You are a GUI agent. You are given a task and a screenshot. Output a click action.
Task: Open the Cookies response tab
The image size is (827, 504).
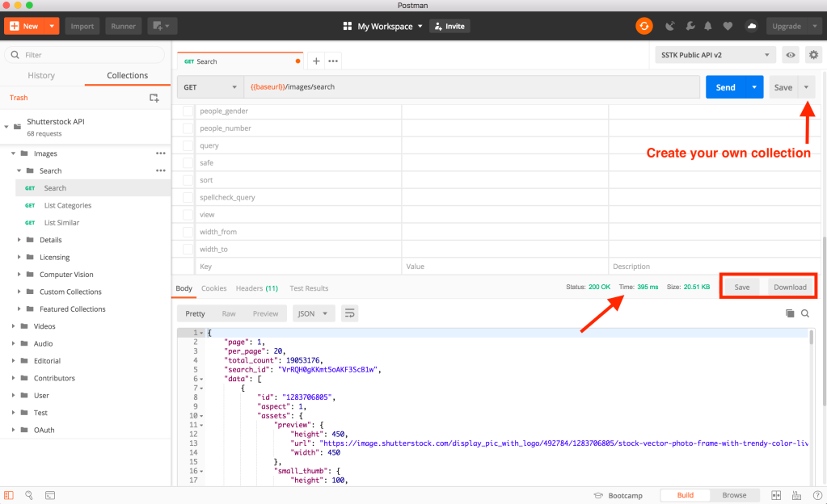(213, 288)
